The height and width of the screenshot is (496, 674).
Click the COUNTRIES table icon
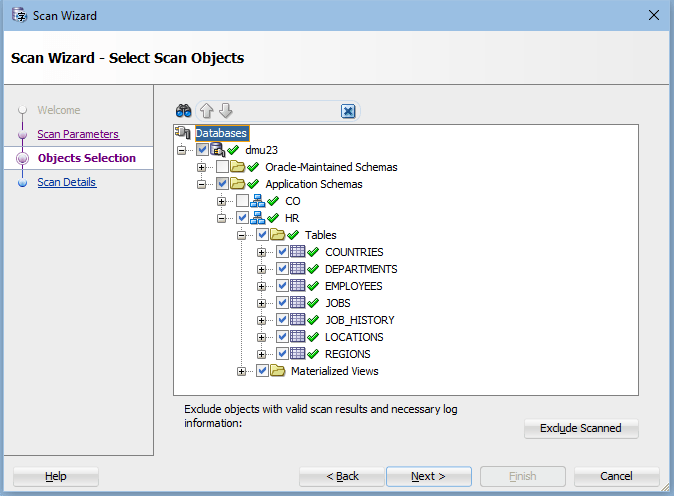click(x=297, y=251)
